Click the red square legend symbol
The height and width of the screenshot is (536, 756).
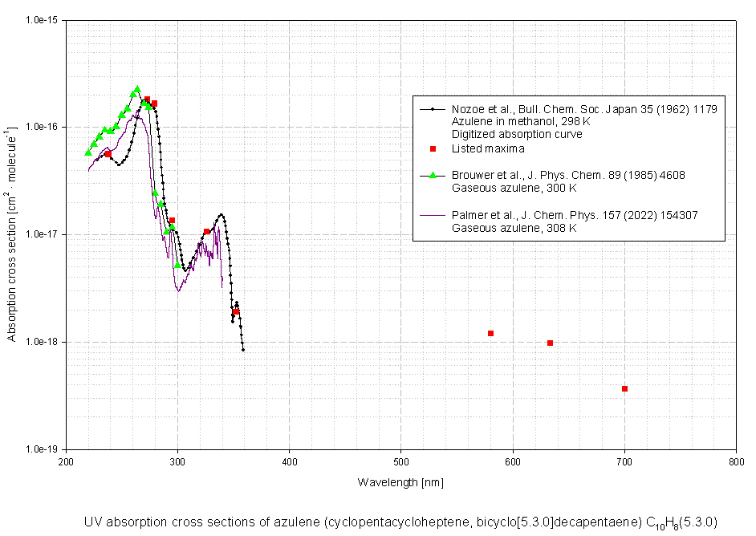pos(433,148)
